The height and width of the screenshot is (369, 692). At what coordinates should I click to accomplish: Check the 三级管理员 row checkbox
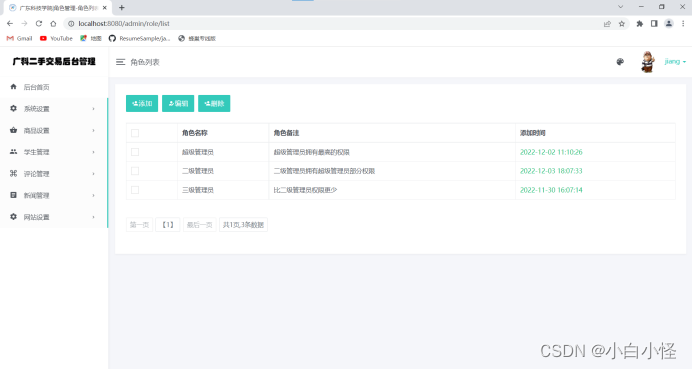point(135,190)
